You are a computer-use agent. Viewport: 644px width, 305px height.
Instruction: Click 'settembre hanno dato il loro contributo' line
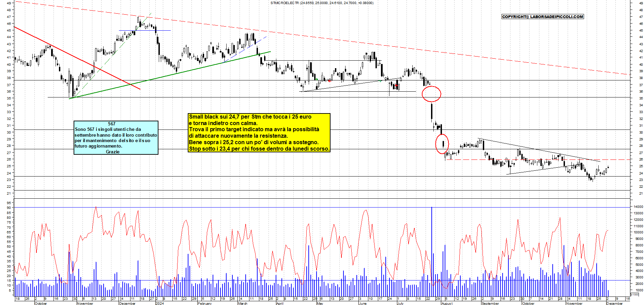(x=116, y=135)
